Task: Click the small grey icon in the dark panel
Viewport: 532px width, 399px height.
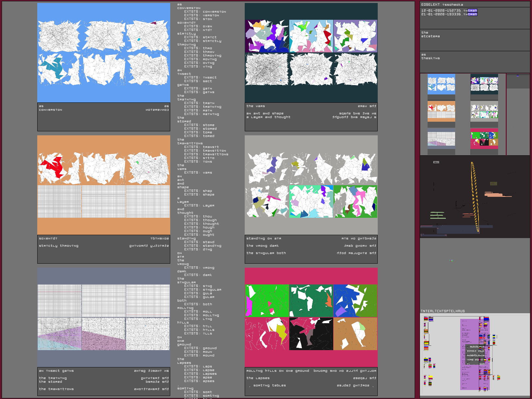Action: (436, 162)
